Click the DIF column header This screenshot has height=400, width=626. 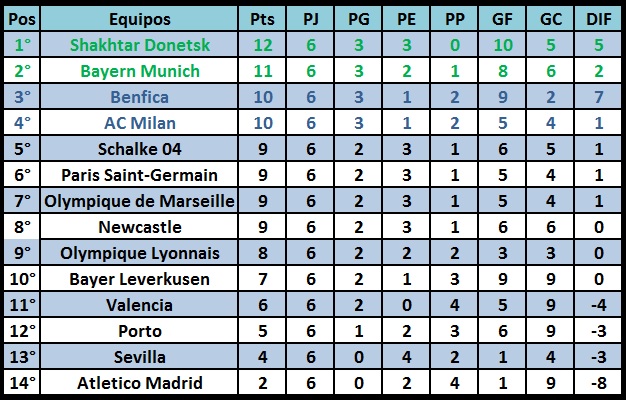click(598, 19)
